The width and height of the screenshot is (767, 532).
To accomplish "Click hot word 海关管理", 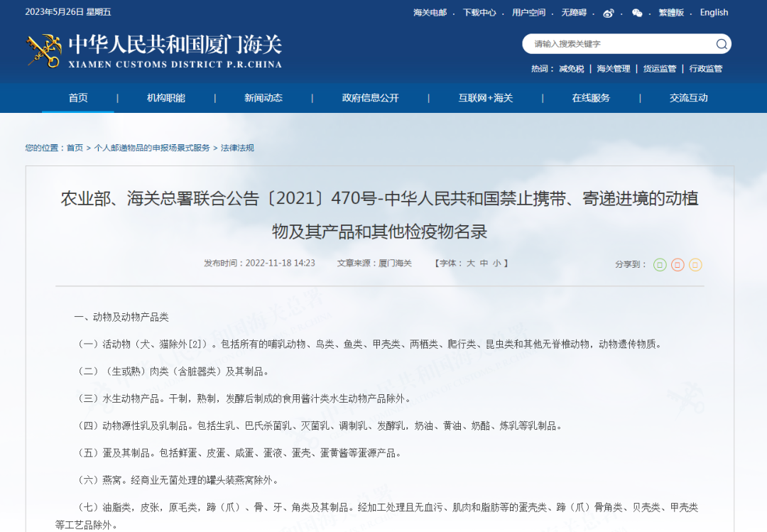I will [x=614, y=69].
